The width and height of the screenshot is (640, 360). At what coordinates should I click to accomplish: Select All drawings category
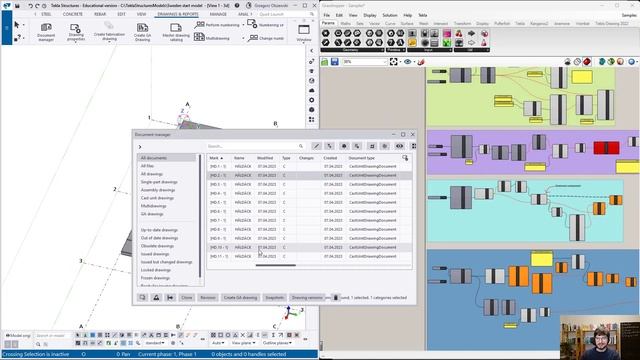coord(151,174)
